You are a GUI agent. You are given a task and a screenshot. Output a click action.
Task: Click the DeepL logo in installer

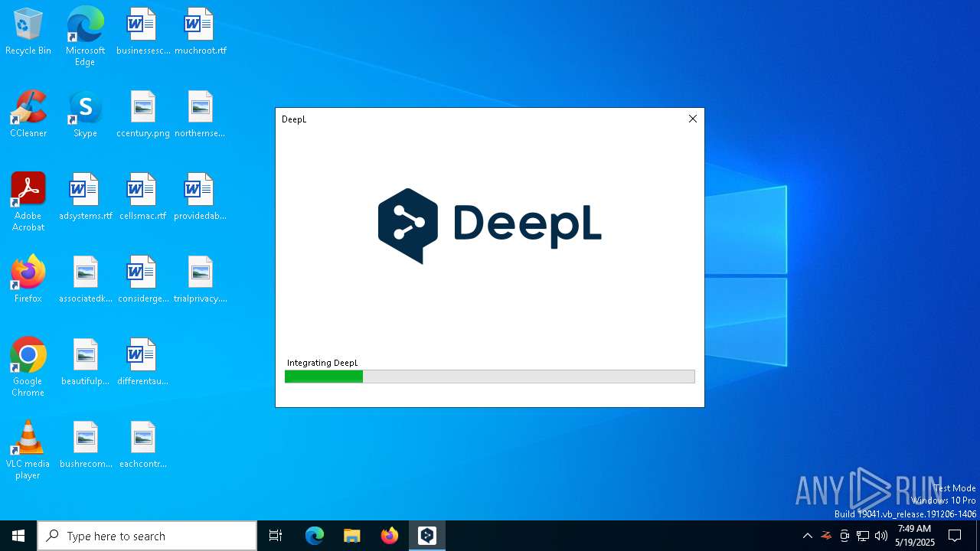[490, 226]
